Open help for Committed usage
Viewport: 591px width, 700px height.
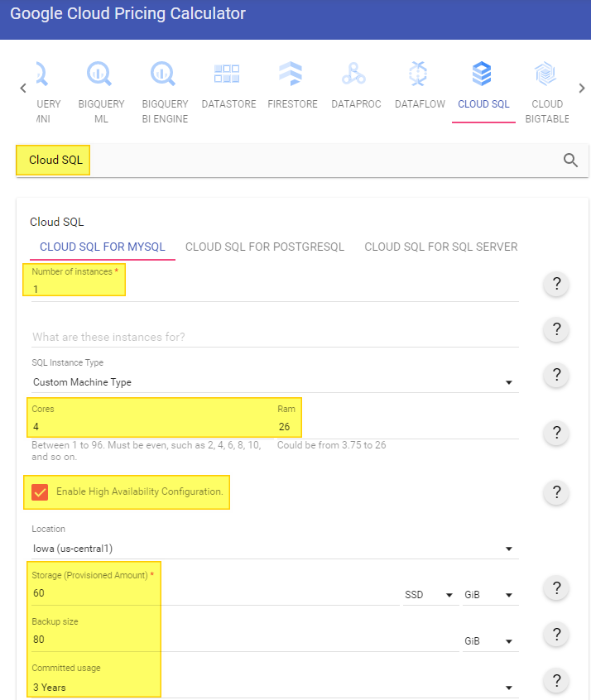coord(556,680)
